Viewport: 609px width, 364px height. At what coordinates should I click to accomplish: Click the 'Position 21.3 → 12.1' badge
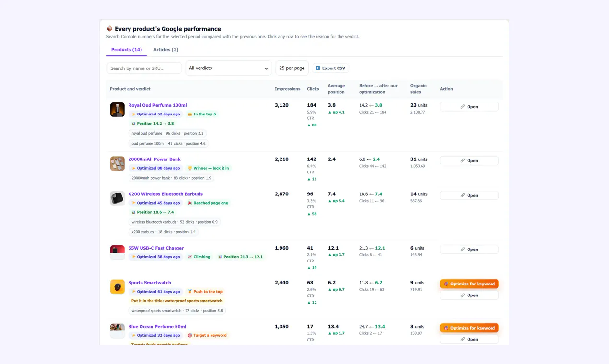coord(240,257)
